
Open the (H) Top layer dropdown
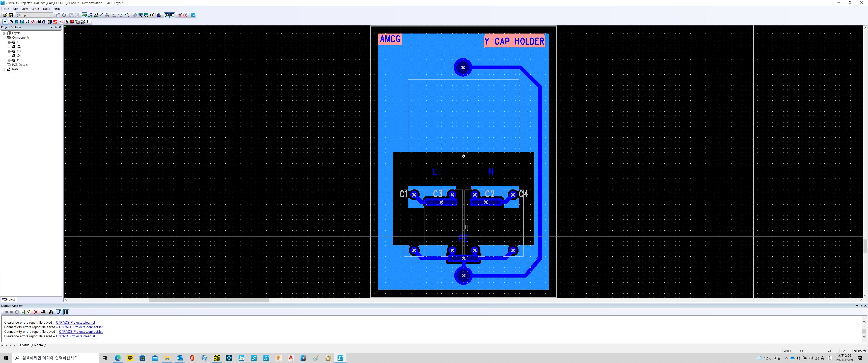click(x=51, y=15)
